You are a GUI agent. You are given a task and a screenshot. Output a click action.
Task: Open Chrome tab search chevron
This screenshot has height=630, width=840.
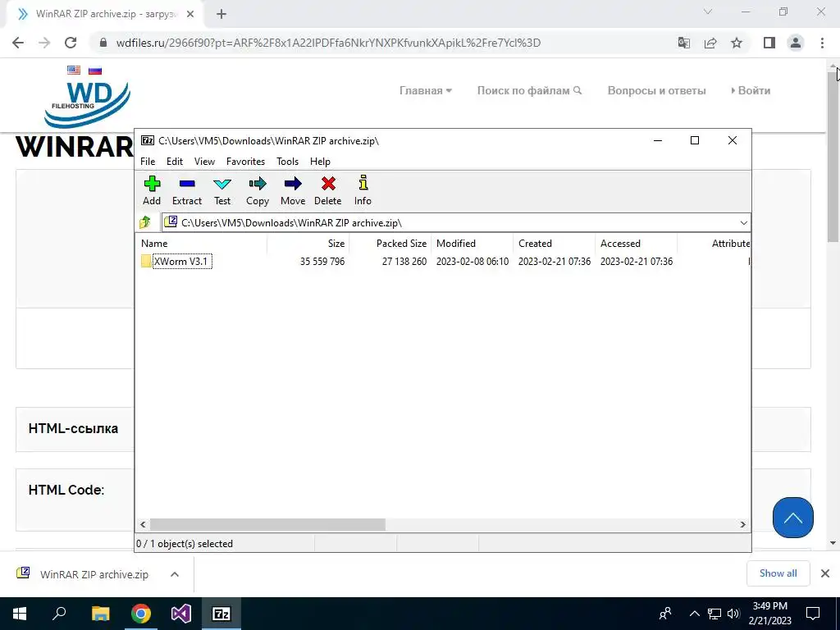tap(708, 11)
